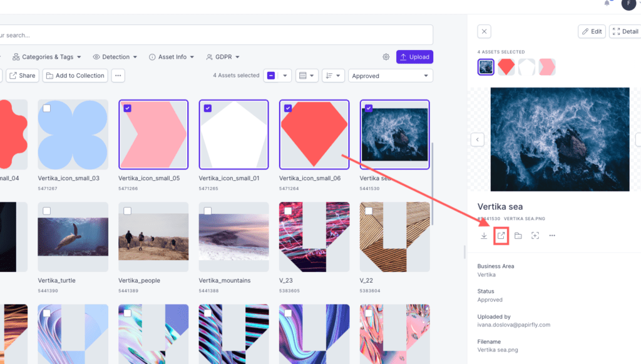The image size is (641, 364).
Task: Select the Vertika_turtle checkbox
Action: (x=47, y=211)
